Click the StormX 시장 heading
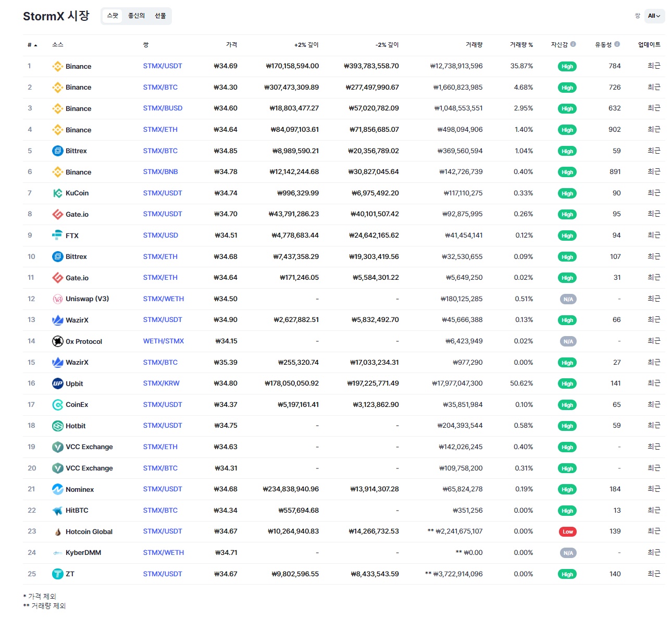 [56, 16]
